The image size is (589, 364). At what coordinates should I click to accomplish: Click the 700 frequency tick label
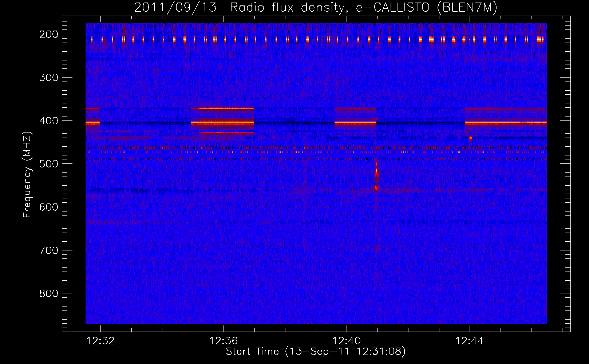[49, 250]
